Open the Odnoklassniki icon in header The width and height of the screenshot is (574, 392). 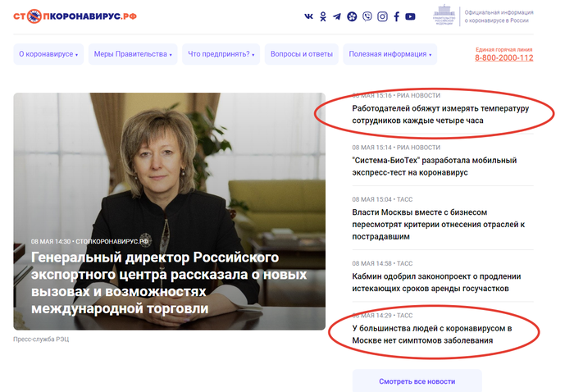(323, 16)
